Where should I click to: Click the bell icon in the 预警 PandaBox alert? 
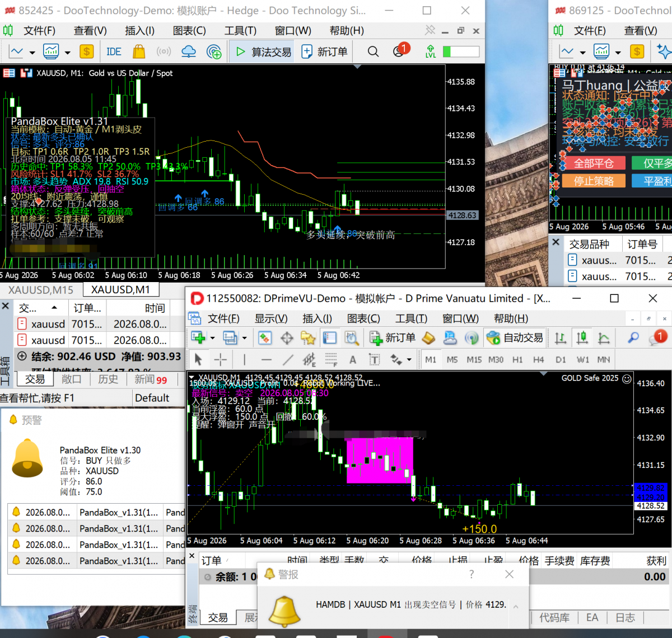[27, 458]
